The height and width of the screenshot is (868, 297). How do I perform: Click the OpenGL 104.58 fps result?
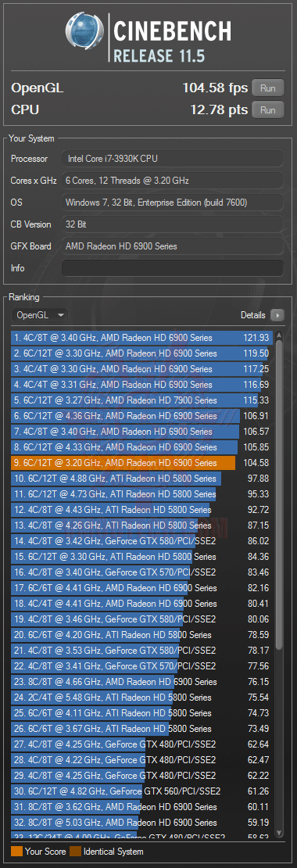(x=215, y=88)
